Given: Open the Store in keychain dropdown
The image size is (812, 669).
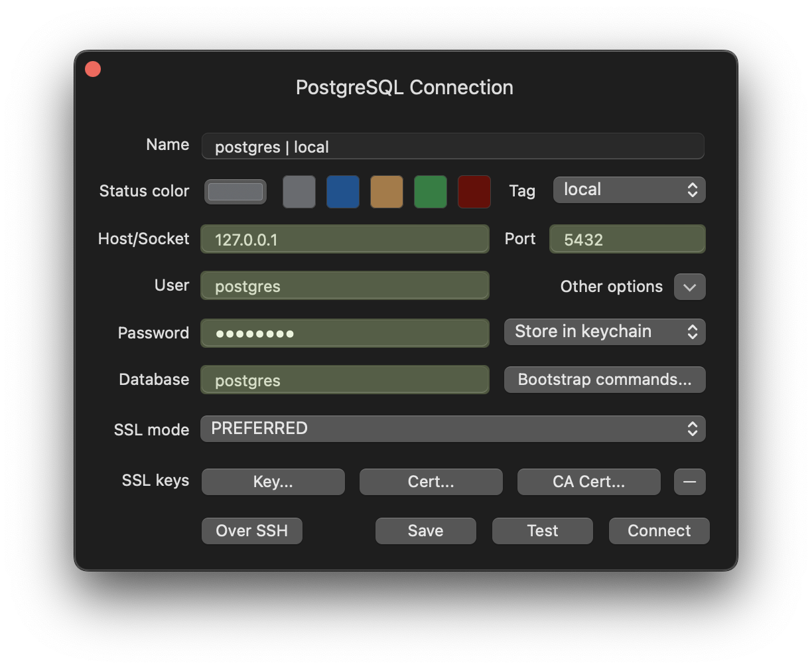Looking at the screenshot, I should tap(605, 332).
